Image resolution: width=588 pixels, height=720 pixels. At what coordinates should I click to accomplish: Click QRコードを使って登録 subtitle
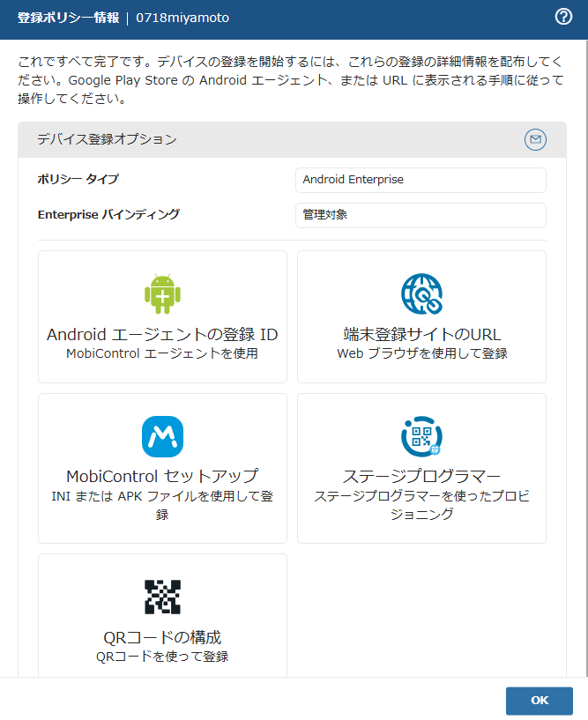pos(162,657)
